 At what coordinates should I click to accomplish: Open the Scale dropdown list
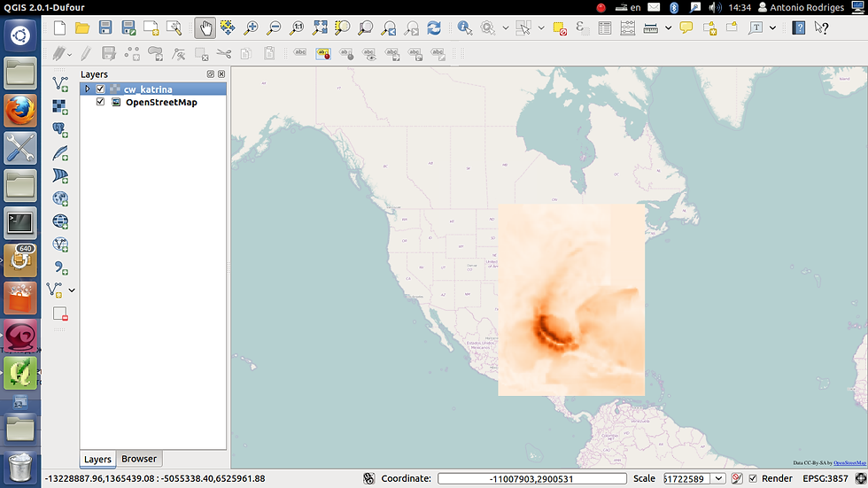pyautogui.click(x=718, y=478)
